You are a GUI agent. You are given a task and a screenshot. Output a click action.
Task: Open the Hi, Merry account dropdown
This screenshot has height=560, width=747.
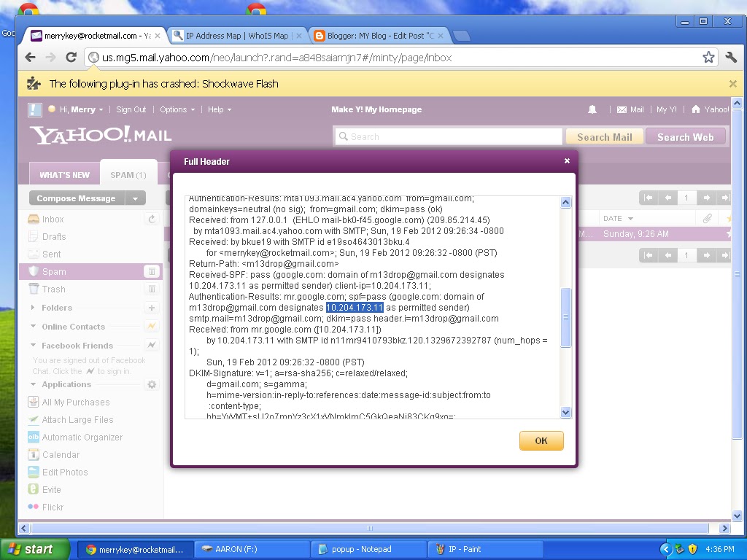(x=81, y=109)
